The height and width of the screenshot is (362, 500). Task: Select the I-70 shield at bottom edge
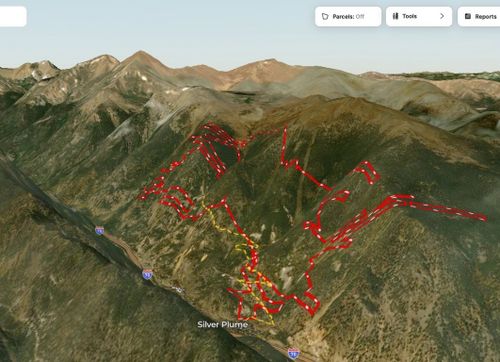(293, 353)
